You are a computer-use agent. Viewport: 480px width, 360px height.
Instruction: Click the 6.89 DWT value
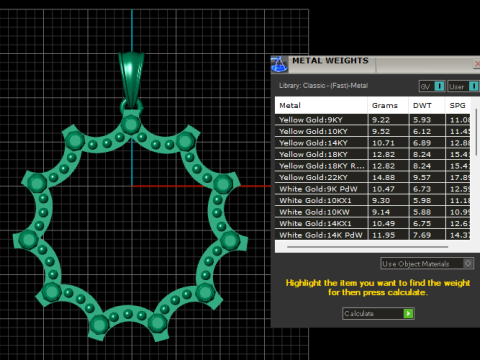[x=422, y=143]
